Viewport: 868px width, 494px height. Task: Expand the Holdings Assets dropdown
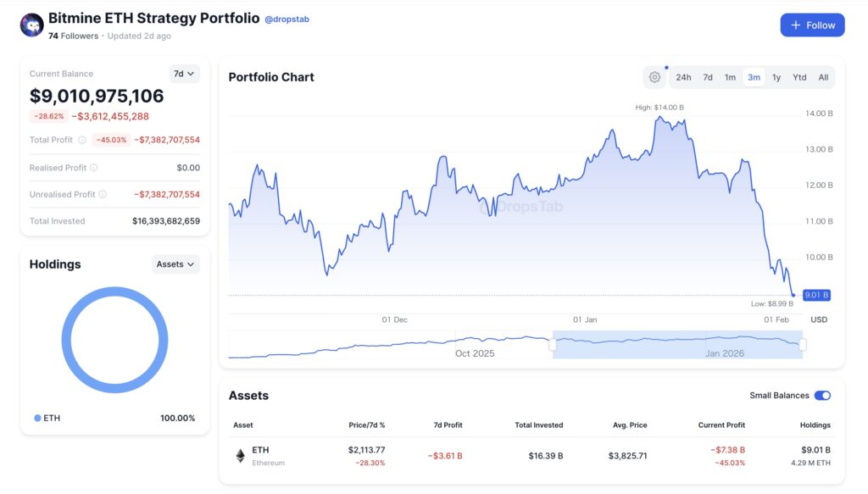175,264
